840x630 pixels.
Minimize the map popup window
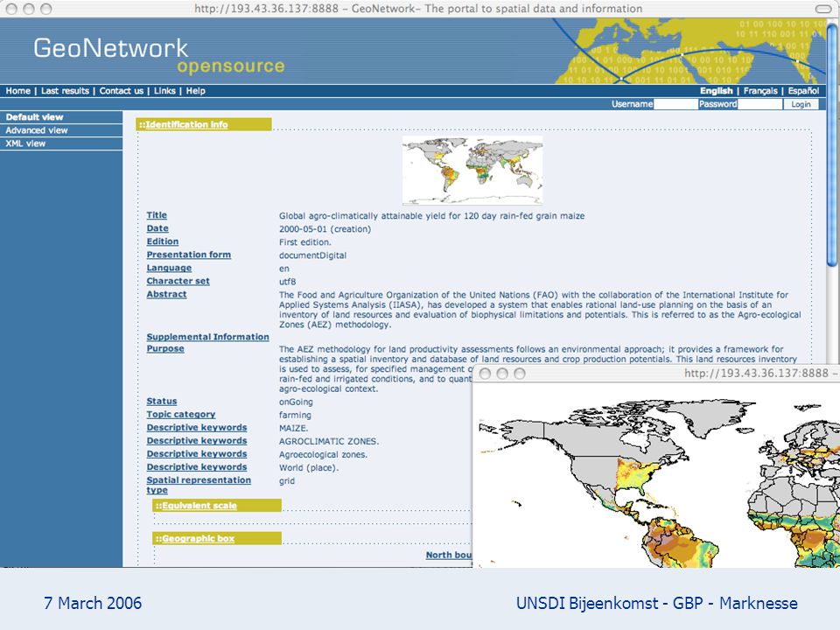click(502, 374)
